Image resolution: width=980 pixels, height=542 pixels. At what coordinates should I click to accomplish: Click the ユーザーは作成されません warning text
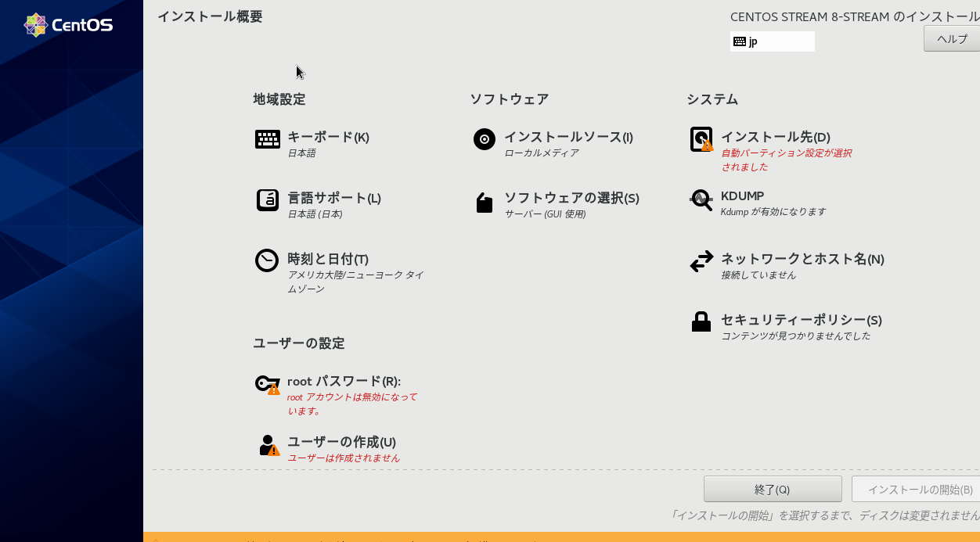(x=345, y=458)
